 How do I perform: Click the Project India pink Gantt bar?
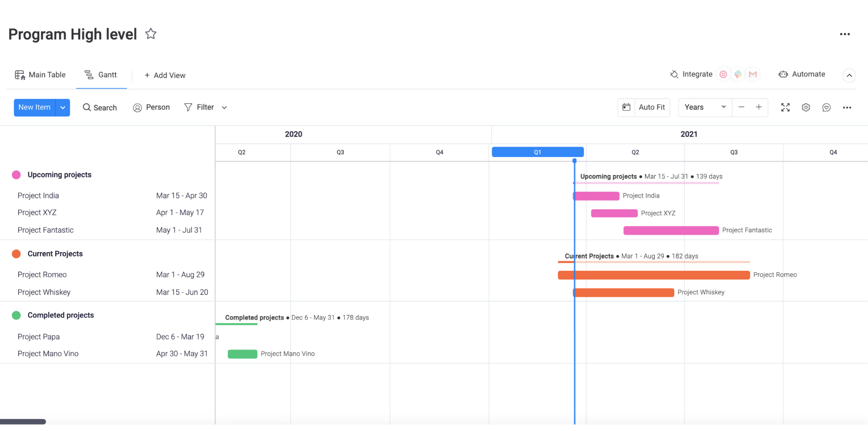click(596, 196)
